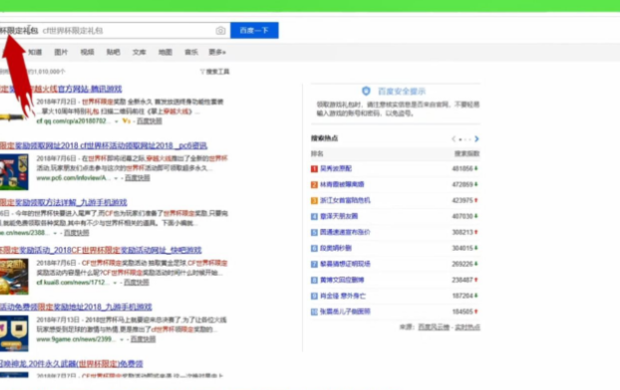The image size is (620, 390).
Task: Click the 百度安全提示 heading
Action: click(x=402, y=91)
